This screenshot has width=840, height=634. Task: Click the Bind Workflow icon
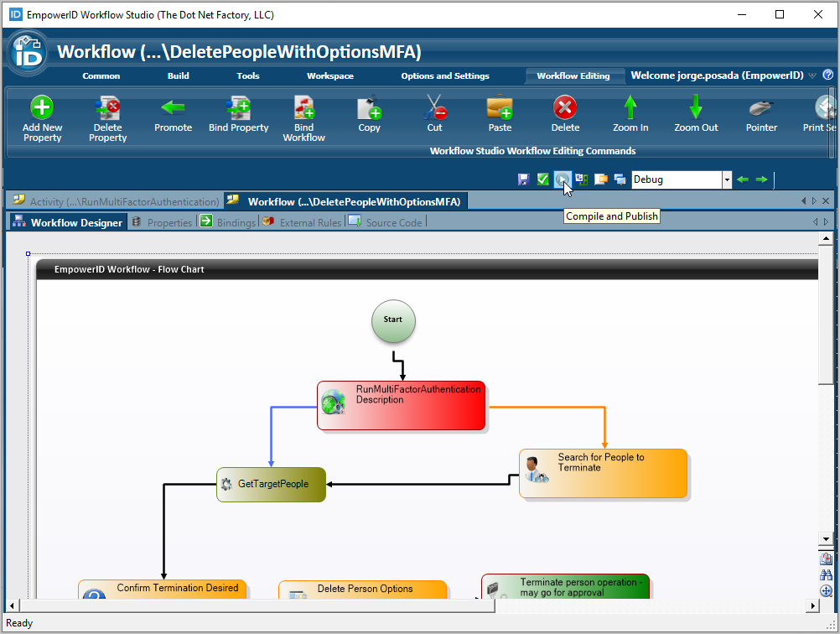303,107
